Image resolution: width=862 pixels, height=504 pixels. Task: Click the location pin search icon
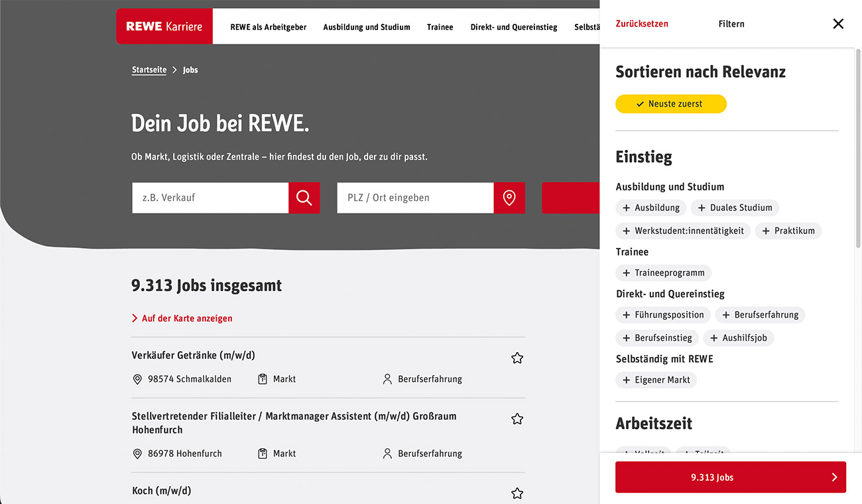tap(509, 198)
